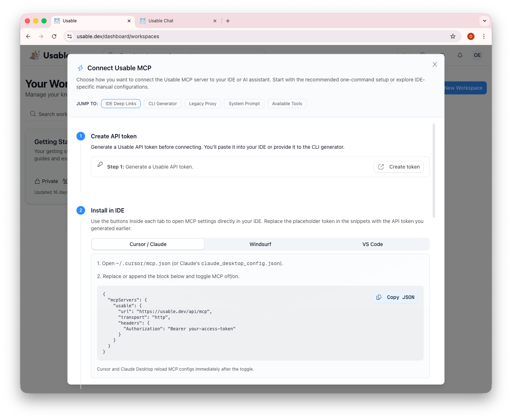Jump to the CLI Generator section

tap(163, 103)
